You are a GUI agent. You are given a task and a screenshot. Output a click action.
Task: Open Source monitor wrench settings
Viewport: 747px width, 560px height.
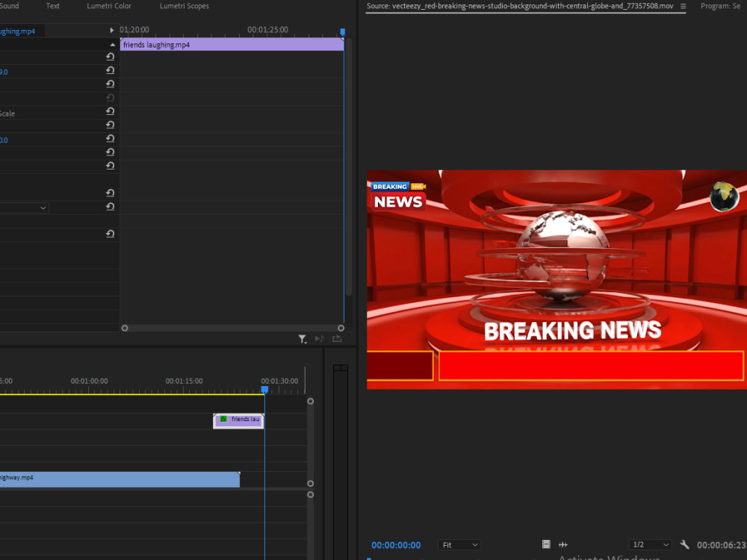coord(684,544)
